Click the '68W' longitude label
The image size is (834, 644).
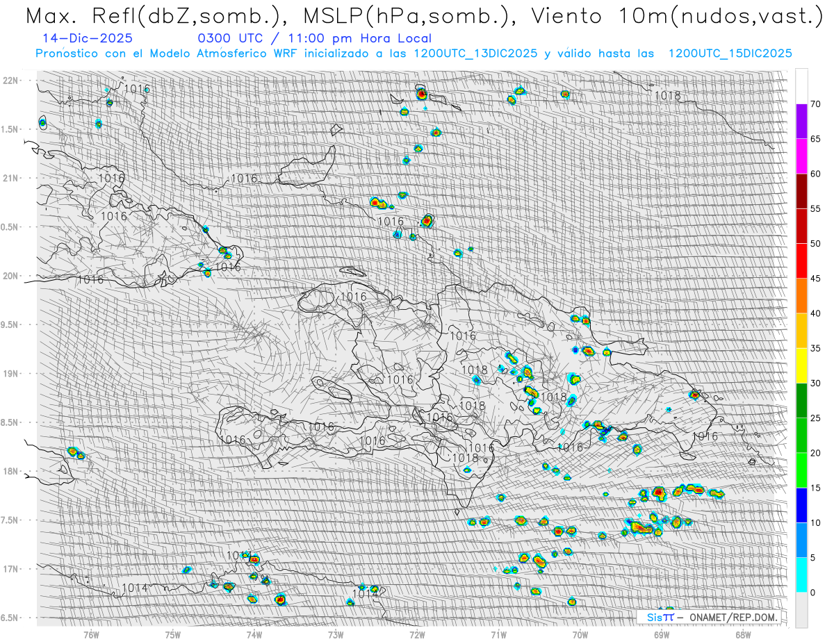tap(743, 634)
